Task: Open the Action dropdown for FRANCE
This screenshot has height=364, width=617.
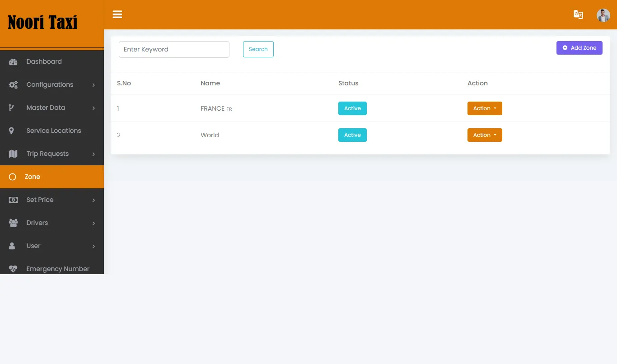Action: coord(484,108)
